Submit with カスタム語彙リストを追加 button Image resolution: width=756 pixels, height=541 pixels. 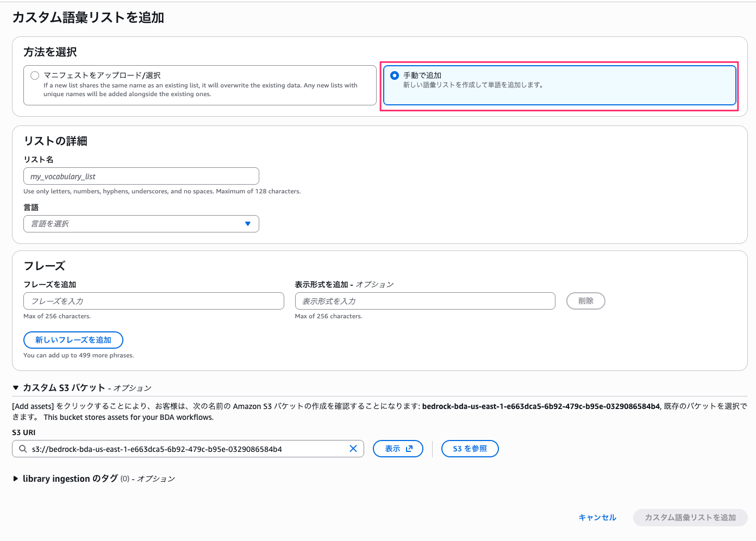690,518
